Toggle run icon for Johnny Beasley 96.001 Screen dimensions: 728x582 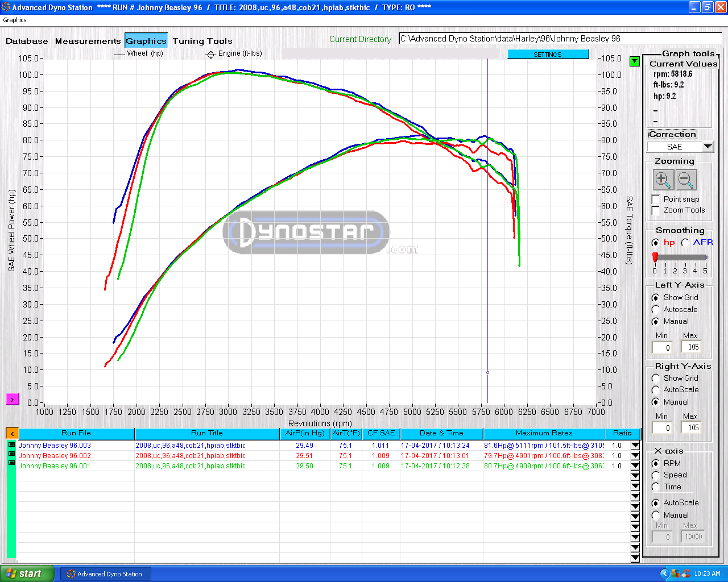(x=12, y=463)
